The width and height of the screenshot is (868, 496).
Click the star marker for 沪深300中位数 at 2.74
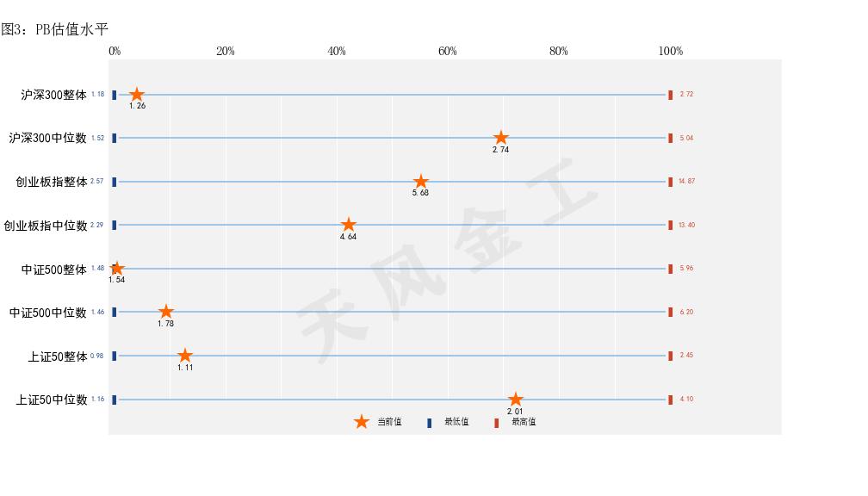[x=501, y=138]
